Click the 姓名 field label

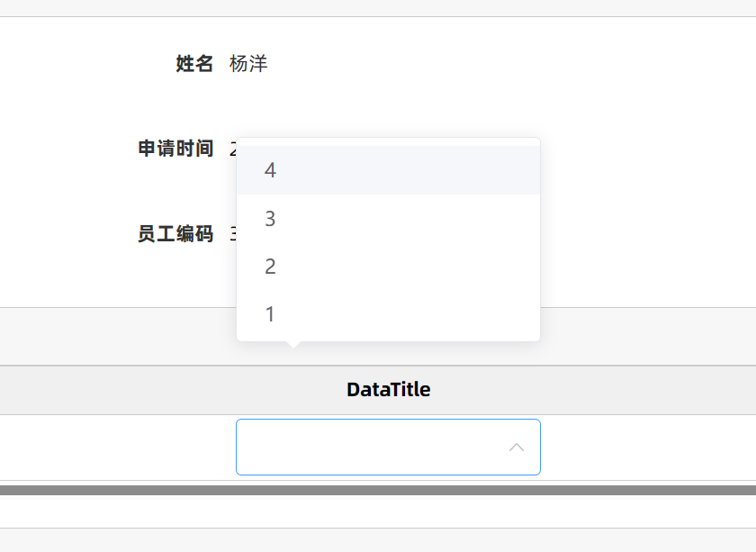194,64
